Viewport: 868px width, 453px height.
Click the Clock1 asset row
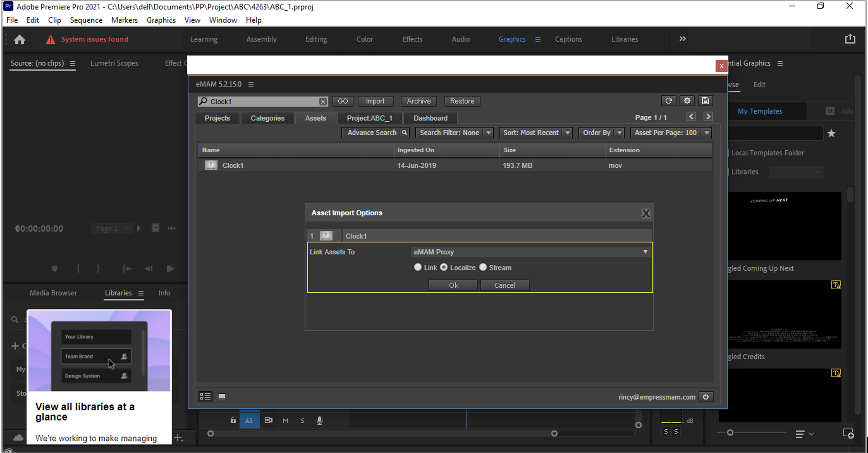[x=455, y=165]
